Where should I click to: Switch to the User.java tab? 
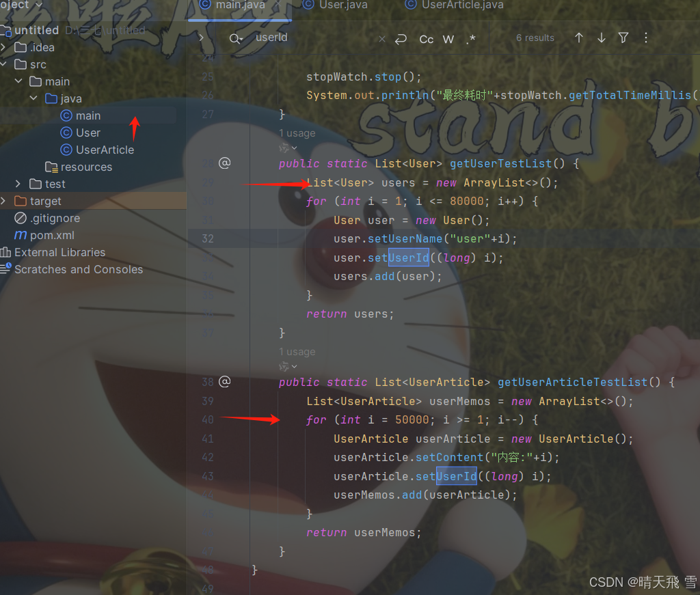click(x=335, y=5)
